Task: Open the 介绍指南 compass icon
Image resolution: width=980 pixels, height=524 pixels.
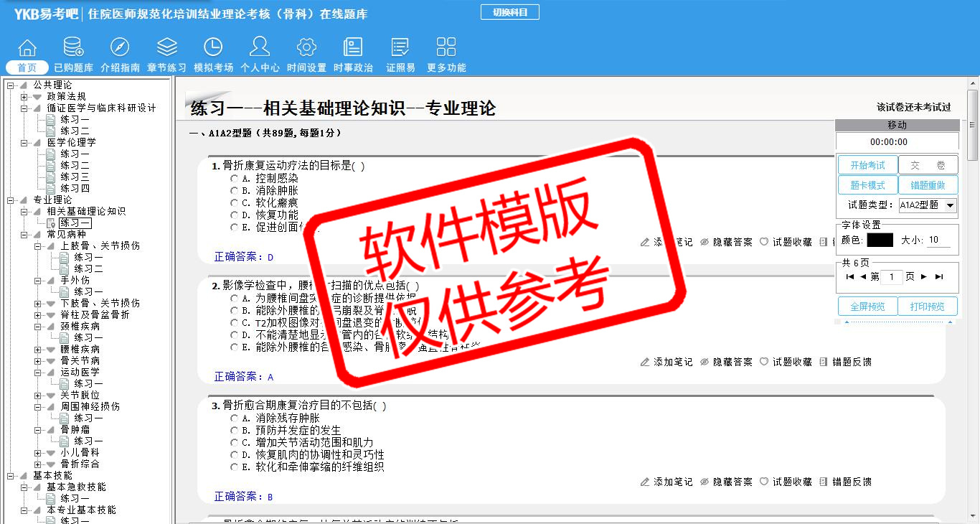Action: [x=120, y=47]
